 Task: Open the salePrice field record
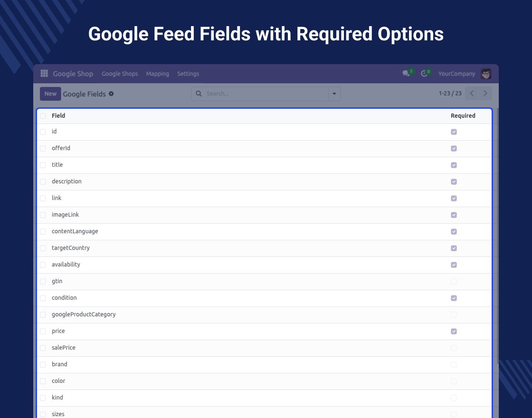tap(64, 347)
